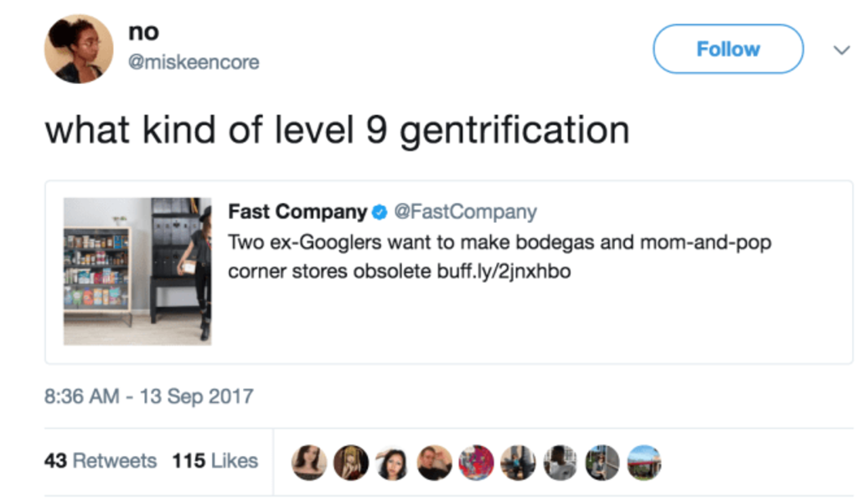
Task: Open the @FastCompany handle
Action: point(465,212)
